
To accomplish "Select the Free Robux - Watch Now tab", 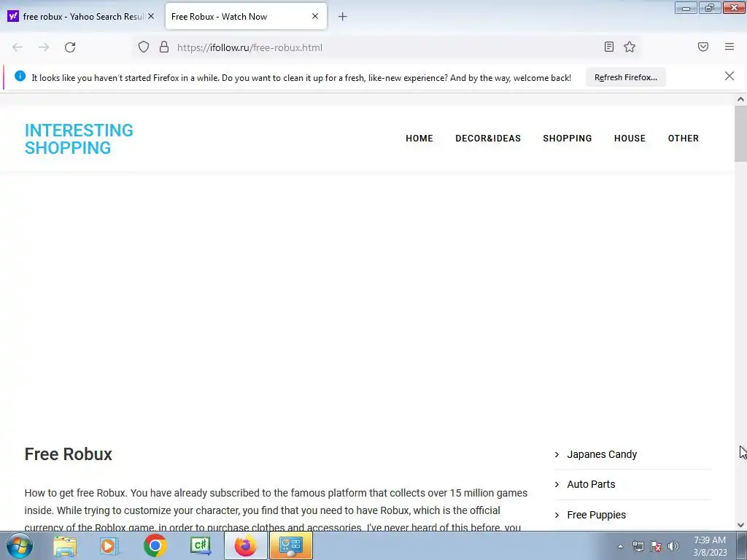I will [x=246, y=17].
